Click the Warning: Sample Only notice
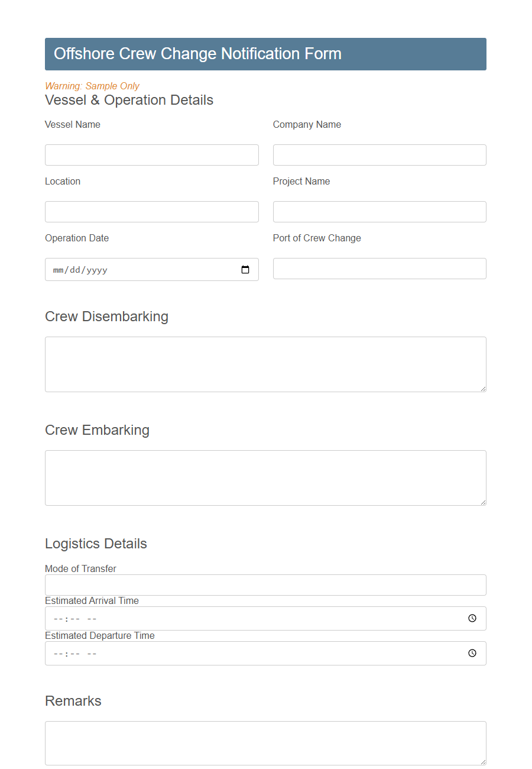This screenshot has height=769, width=532. (92, 86)
